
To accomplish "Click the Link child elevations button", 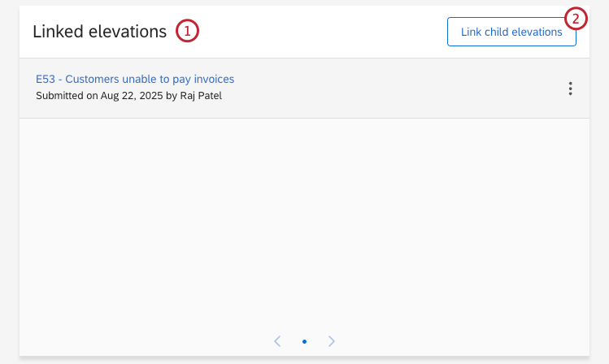I will pos(511,32).
